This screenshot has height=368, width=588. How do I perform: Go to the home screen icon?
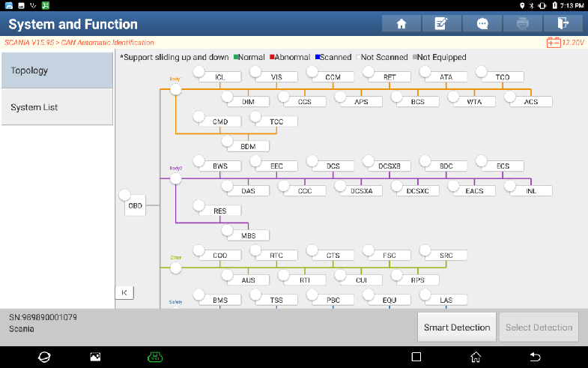point(401,24)
